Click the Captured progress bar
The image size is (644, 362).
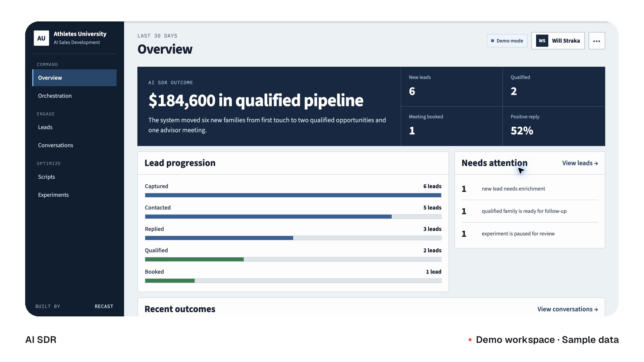pyautogui.click(x=293, y=195)
